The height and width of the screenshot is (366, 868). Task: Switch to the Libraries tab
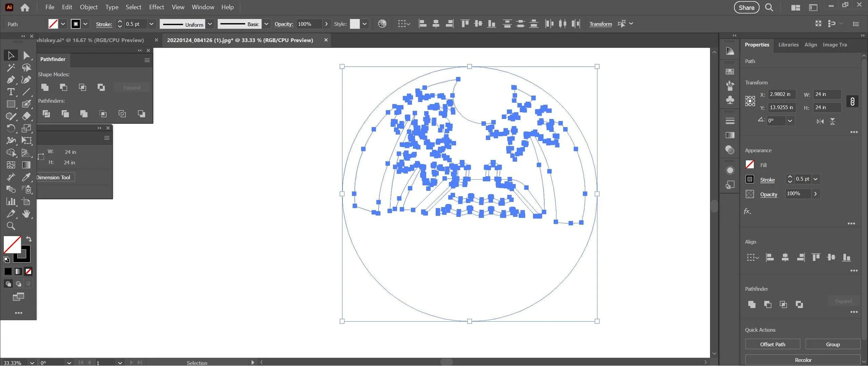(x=788, y=45)
